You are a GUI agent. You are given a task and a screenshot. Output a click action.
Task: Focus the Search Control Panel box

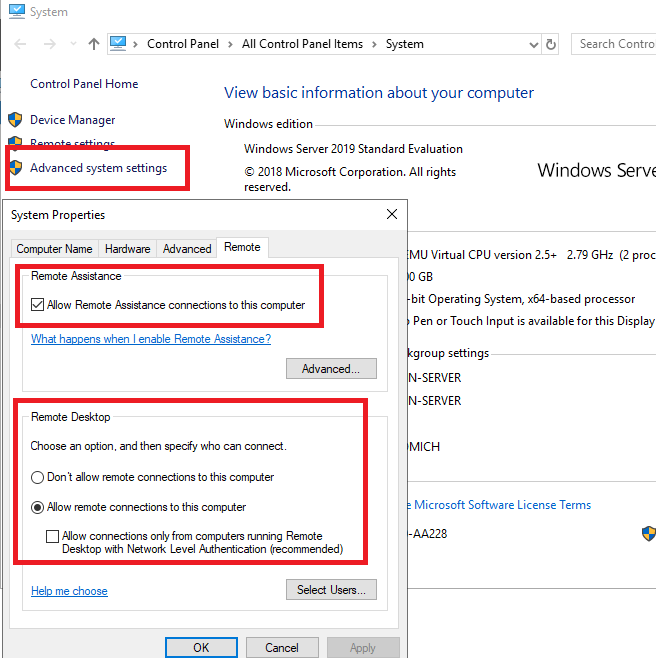(x=614, y=44)
